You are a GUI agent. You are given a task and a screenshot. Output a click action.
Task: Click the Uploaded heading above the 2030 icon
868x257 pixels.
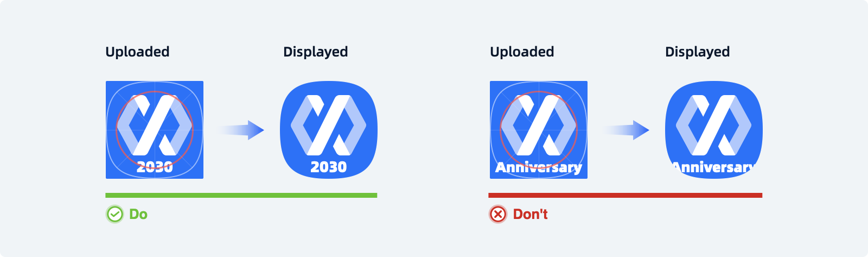click(x=137, y=52)
